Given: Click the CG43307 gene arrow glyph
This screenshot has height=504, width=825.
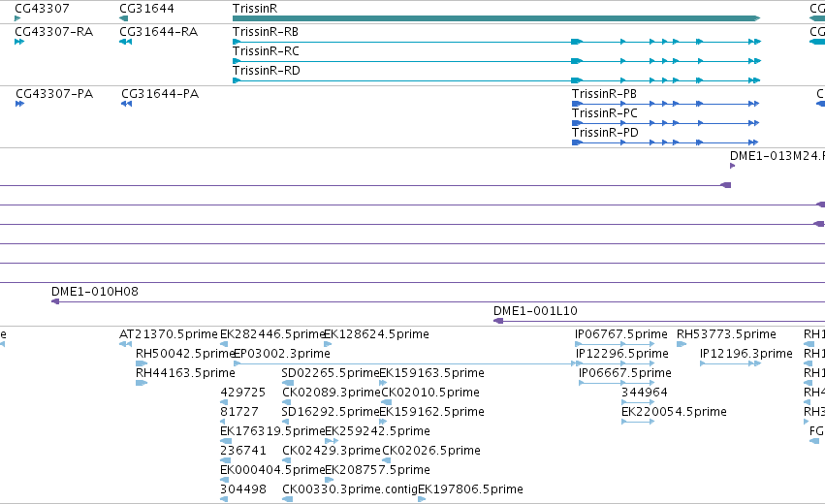Looking at the screenshot, I should 17,18.
